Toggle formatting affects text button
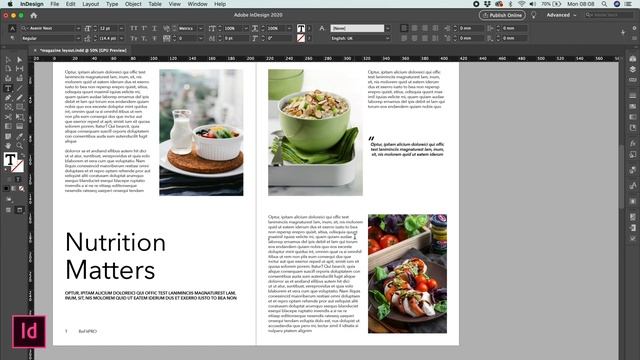Screen dimensions: 640x360 coord(18,179)
